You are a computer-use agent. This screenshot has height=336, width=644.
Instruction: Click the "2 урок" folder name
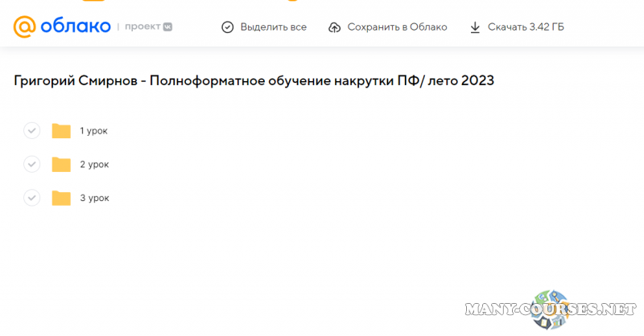(x=94, y=164)
